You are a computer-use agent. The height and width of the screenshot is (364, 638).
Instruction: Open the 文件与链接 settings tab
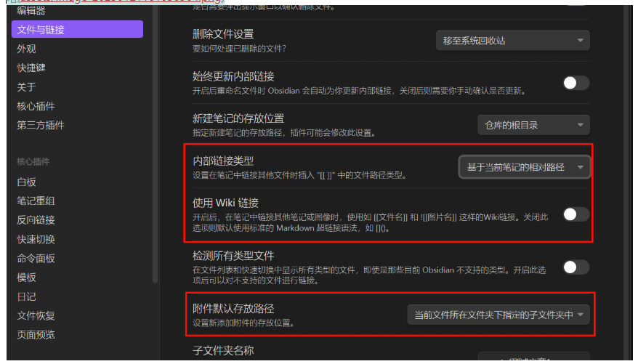click(x=77, y=29)
